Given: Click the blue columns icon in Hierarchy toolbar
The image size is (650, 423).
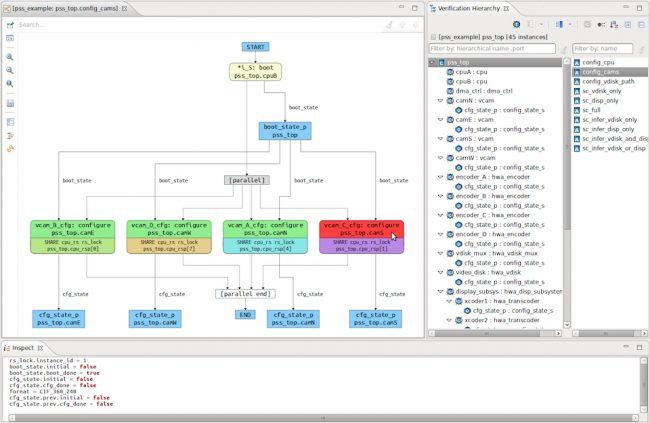Looking at the screenshot, I should pos(559,24).
